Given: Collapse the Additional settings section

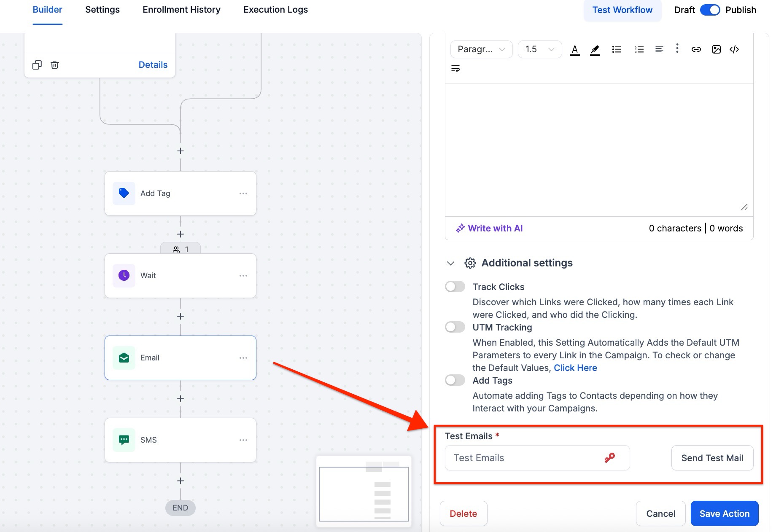Looking at the screenshot, I should [x=450, y=263].
